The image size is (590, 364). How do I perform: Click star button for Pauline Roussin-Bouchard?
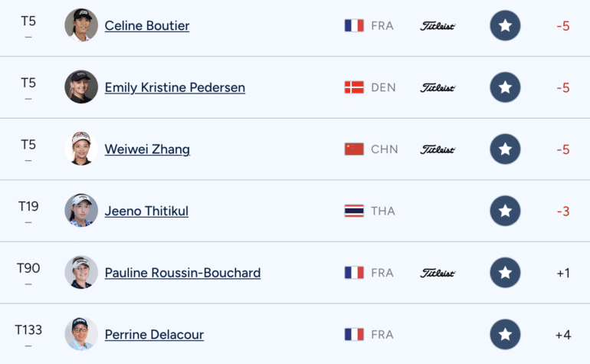(x=505, y=273)
